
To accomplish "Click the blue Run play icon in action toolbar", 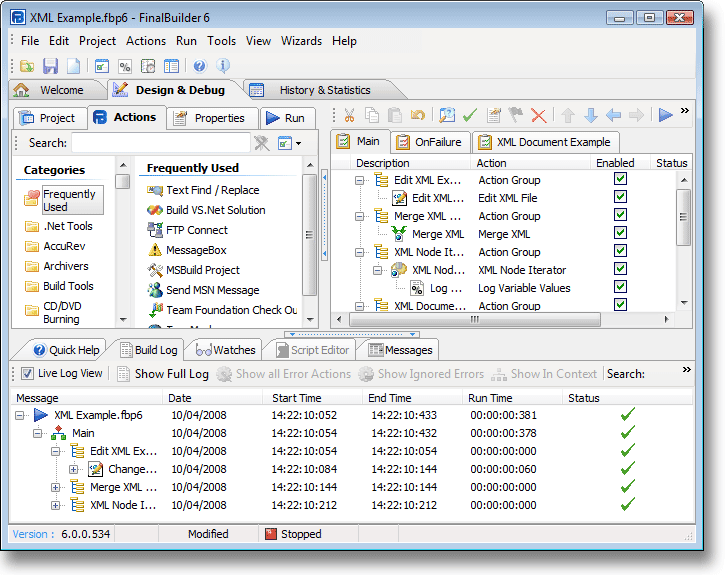I will pos(665,115).
